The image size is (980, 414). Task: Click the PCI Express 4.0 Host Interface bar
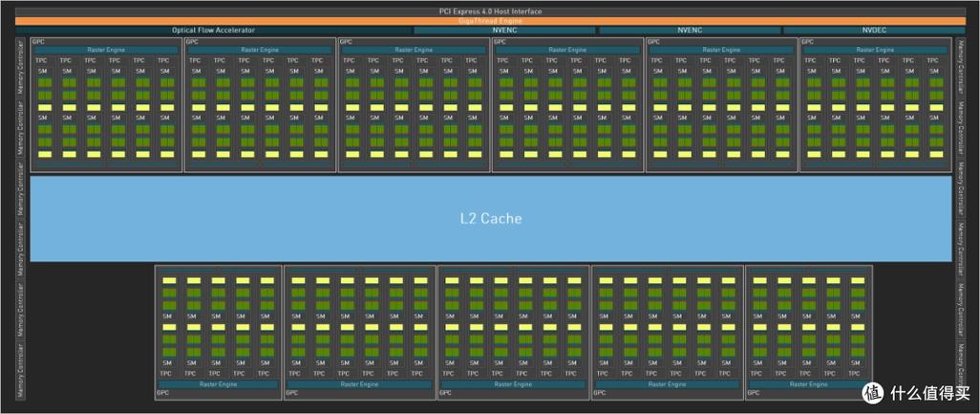490,11
